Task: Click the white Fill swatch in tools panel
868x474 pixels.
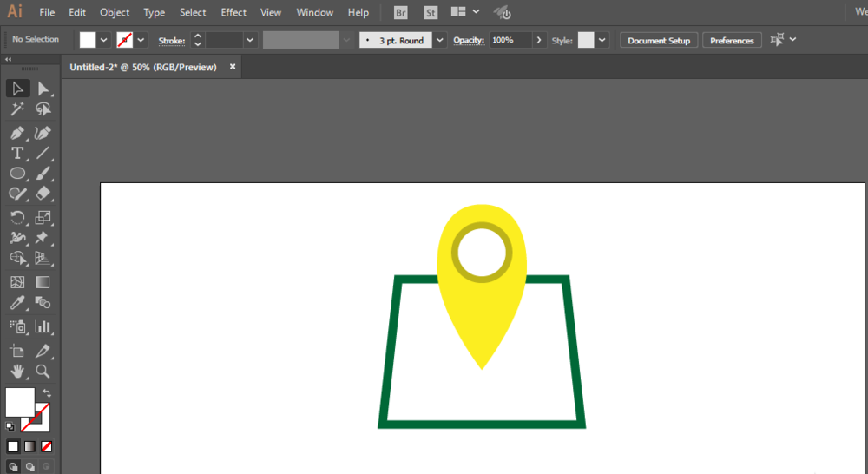Action: click(x=20, y=402)
